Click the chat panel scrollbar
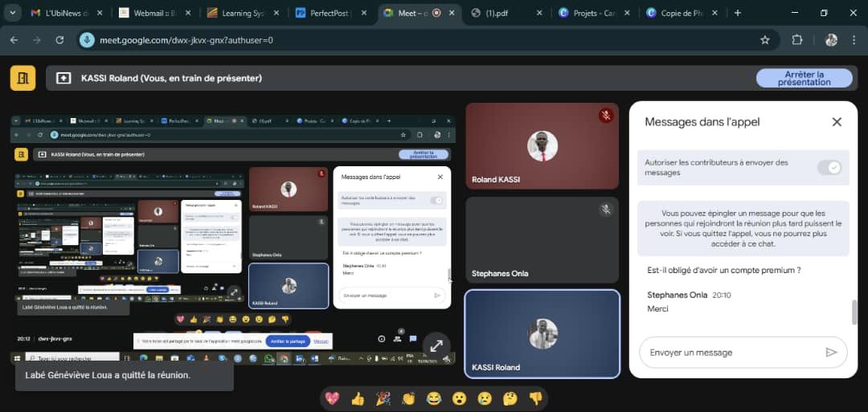Viewport: 868px width, 412px height. (x=854, y=312)
